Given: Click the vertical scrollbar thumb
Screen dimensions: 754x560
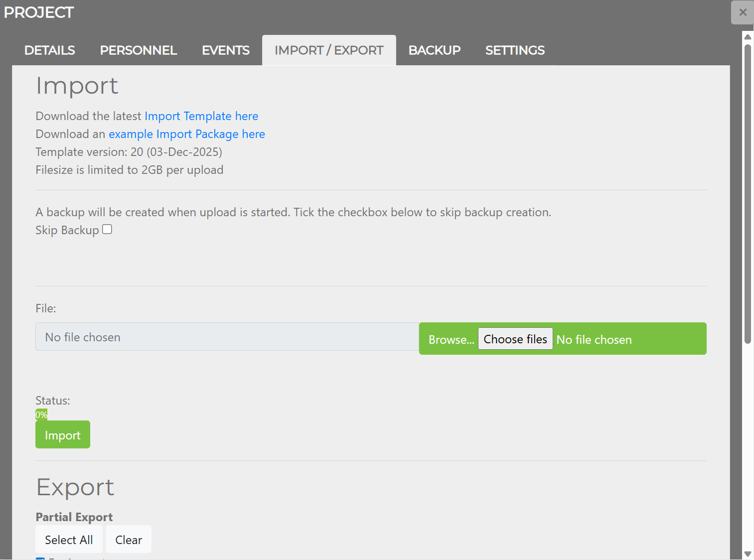Looking at the screenshot, I should coord(748,194).
